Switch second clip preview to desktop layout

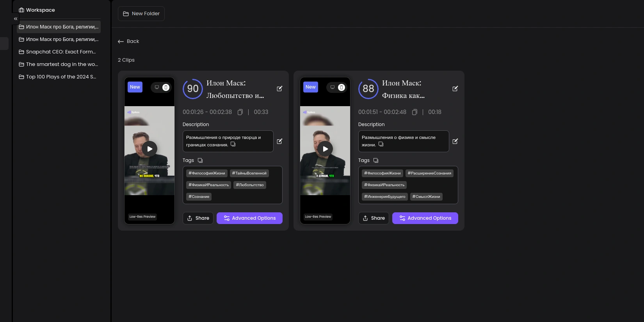pos(333,87)
